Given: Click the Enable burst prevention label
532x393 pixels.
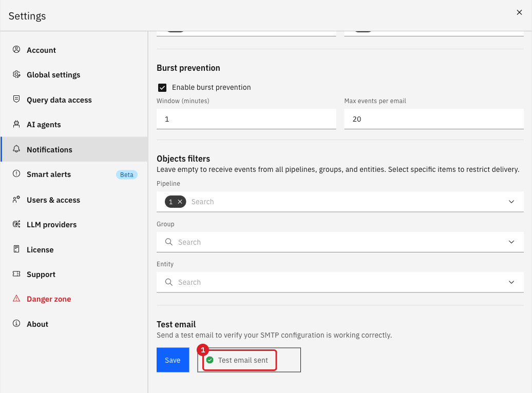Looking at the screenshot, I should (x=212, y=88).
